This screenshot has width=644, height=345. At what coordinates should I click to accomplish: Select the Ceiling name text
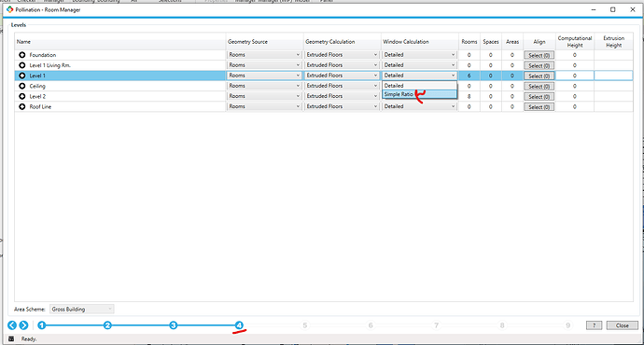(37, 86)
